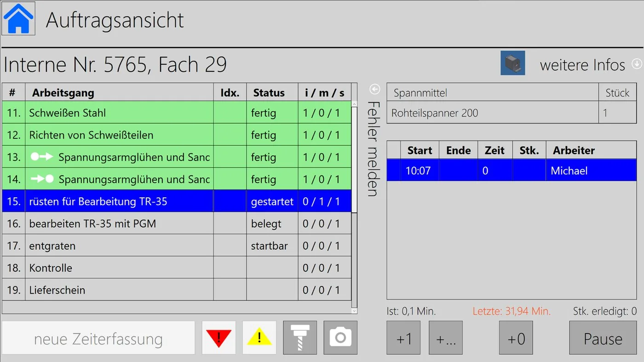Select Michael's 10:07 time entry row
Image resolution: width=644 pixels, height=362 pixels.
click(x=512, y=171)
